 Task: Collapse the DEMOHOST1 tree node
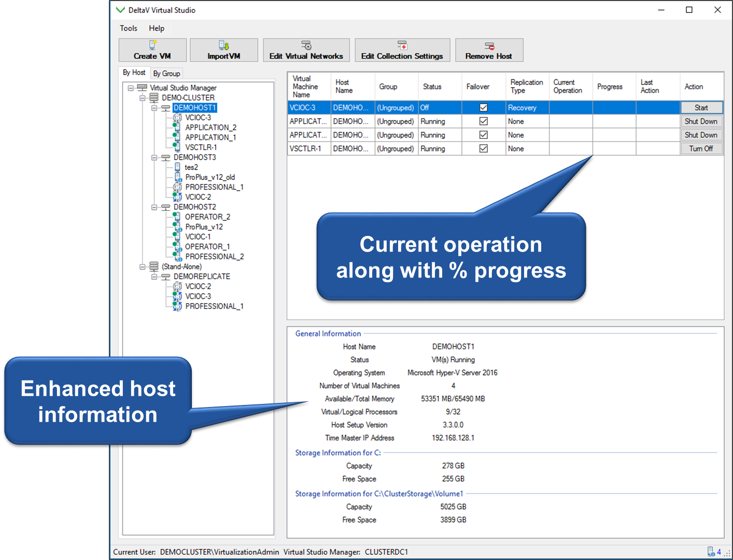(x=154, y=108)
